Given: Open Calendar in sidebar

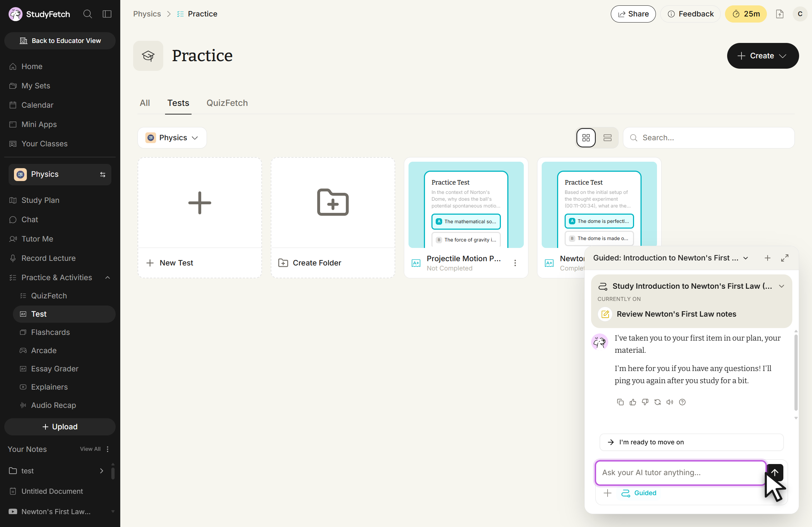Looking at the screenshot, I should [60, 105].
